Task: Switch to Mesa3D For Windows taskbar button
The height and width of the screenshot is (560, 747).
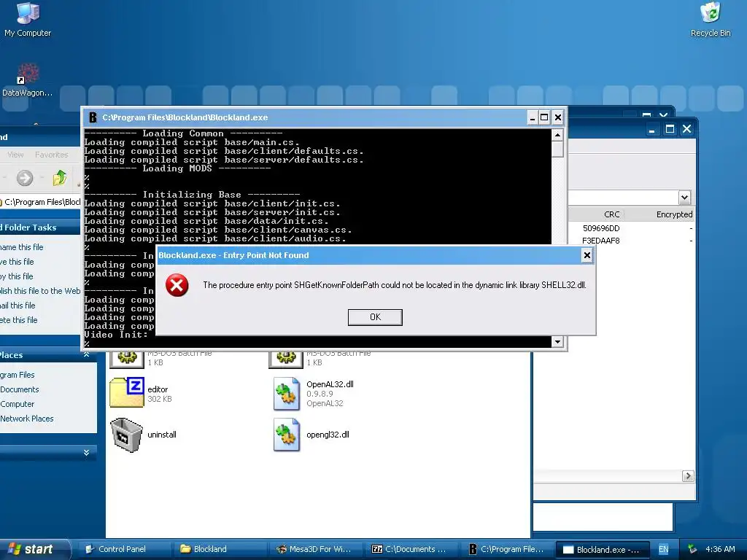Action: [316, 549]
